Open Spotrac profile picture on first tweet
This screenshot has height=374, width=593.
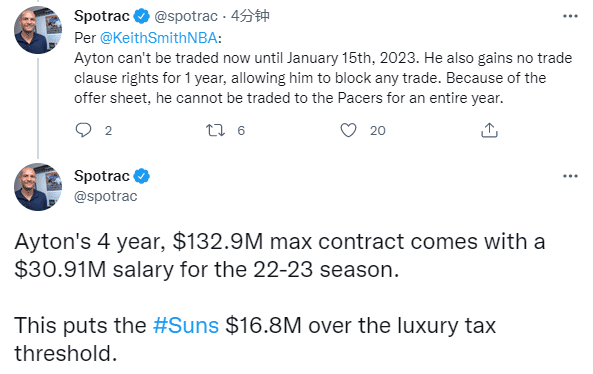38,30
